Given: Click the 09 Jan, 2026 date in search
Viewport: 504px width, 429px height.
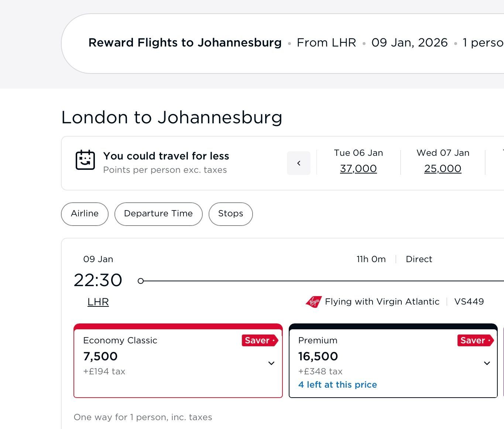Looking at the screenshot, I should tap(409, 43).
